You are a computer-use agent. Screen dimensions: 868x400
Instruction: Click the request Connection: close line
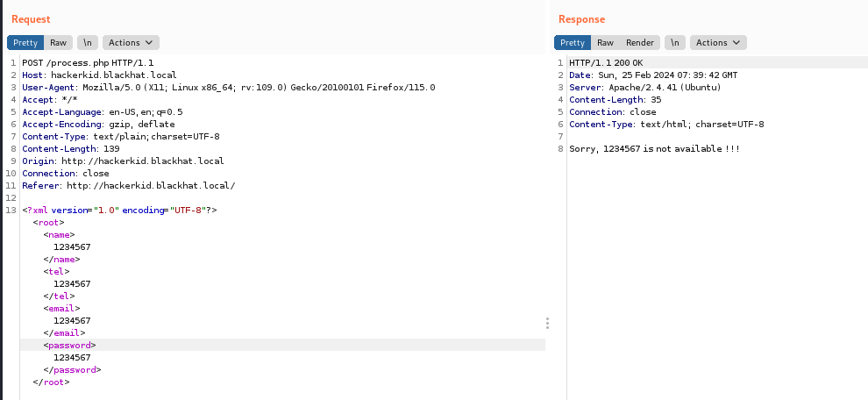click(66, 173)
